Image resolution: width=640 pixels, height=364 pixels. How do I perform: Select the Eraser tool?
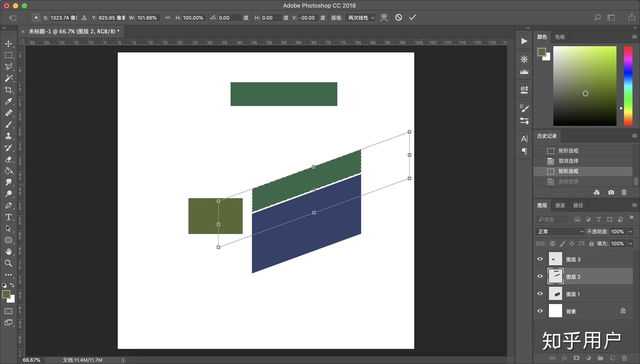(8, 159)
